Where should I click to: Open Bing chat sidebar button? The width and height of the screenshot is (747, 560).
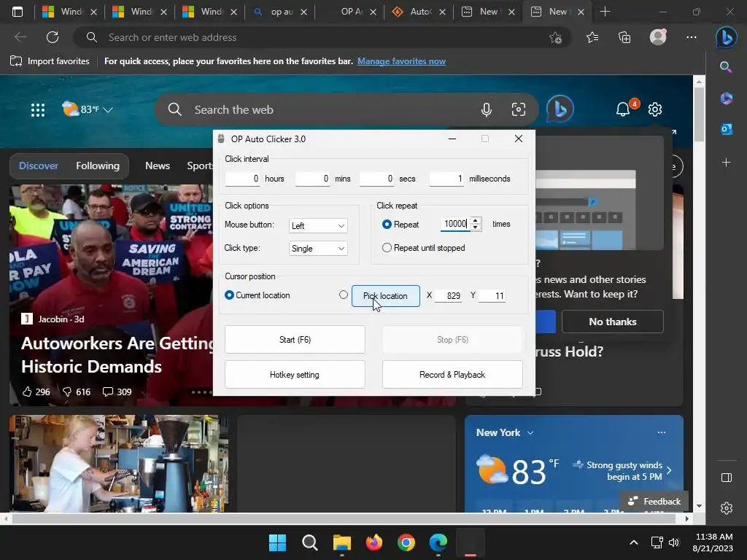click(726, 37)
